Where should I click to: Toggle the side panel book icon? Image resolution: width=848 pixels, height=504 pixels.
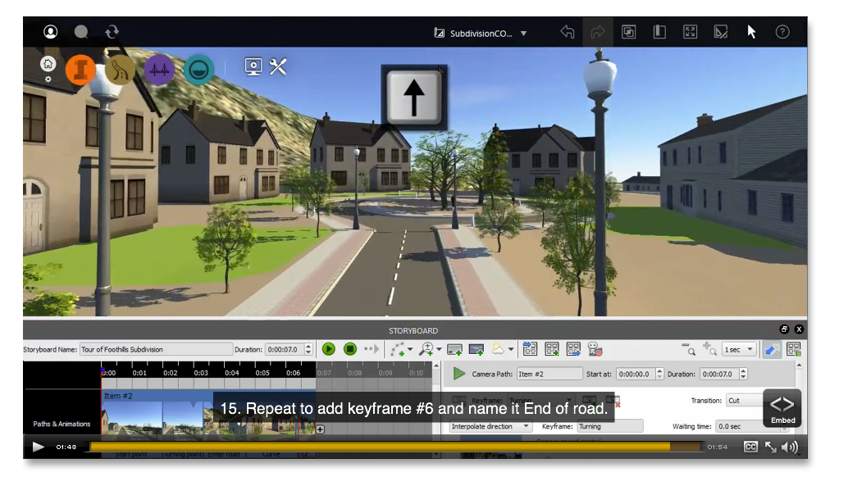pyautogui.click(x=659, y=32)
